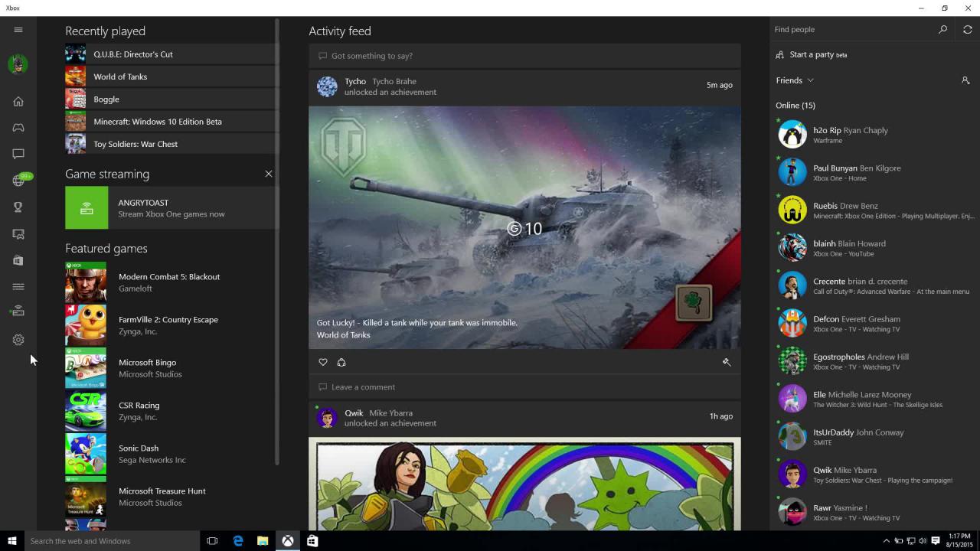Screen dimensions: 980x551
Task: Open friend Egostropholes Andrew Hill
Action: (874, 361)
